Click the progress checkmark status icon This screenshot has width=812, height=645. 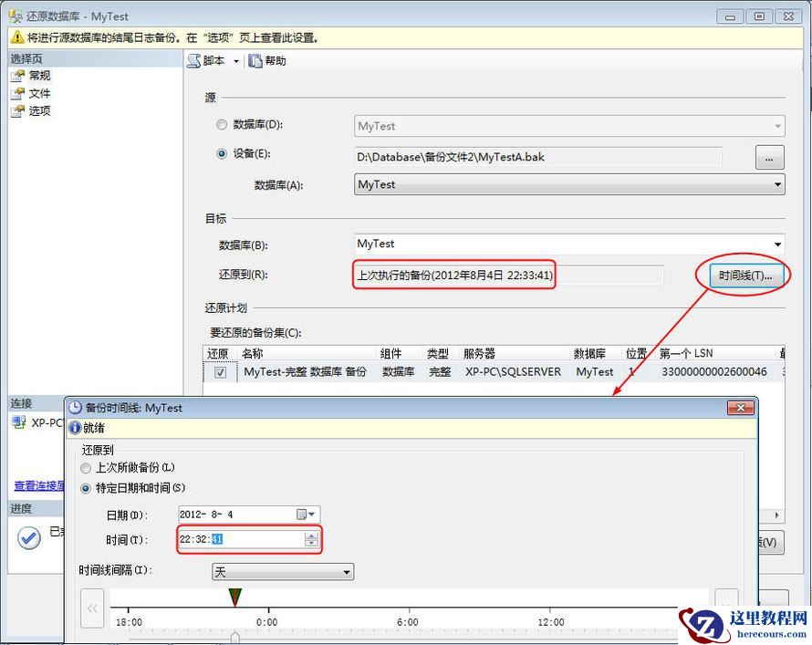pos(29,538)
